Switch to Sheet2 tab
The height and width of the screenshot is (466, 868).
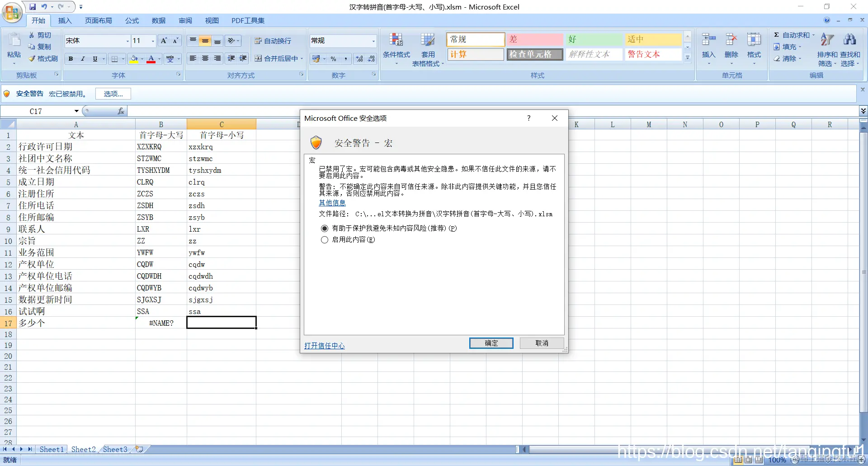84,449
